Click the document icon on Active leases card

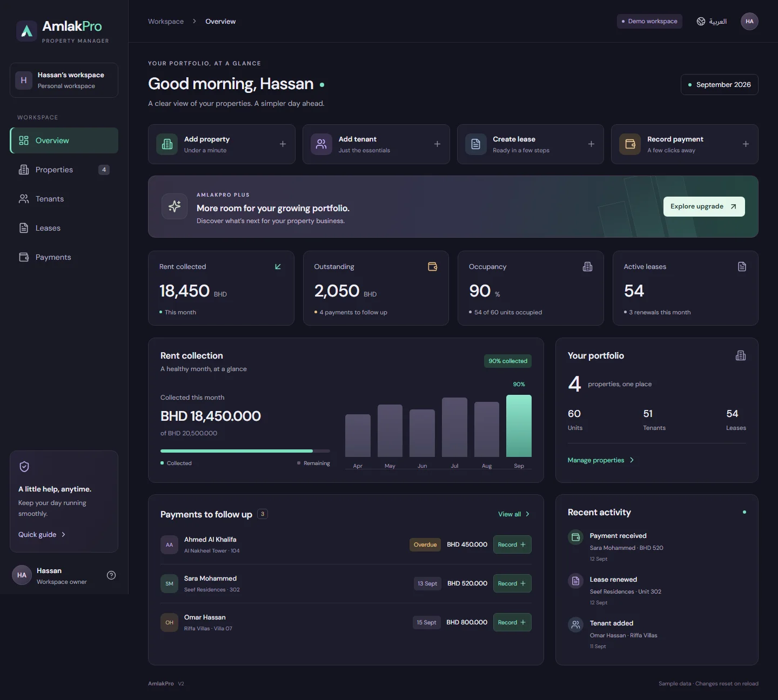tap(742, 267)
